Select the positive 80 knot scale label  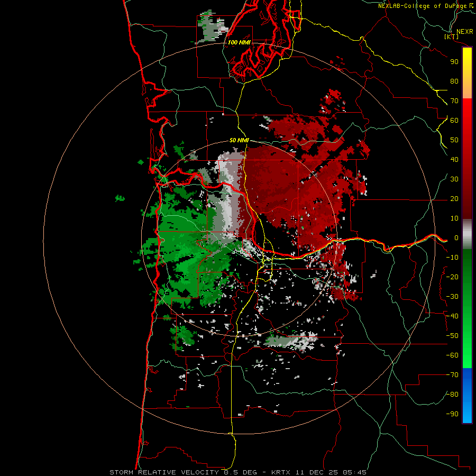point(454,81)
